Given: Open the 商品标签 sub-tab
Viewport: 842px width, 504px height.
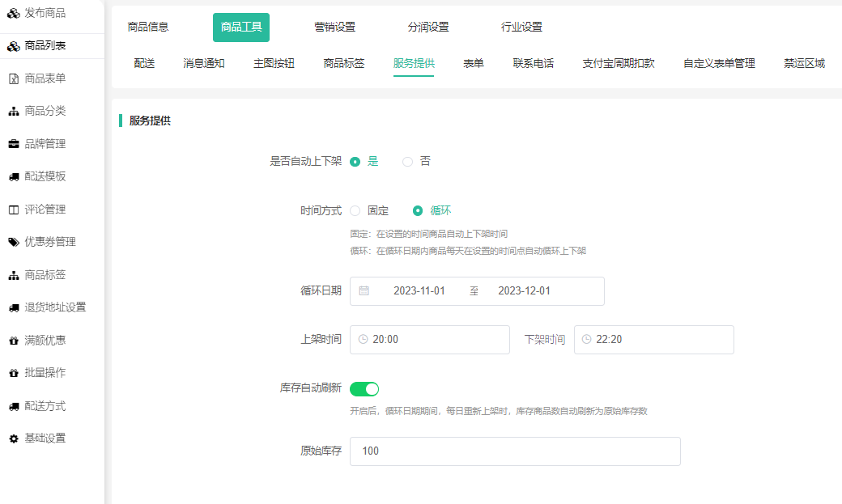Looking at the screenshot, I should tap(343, 63).
